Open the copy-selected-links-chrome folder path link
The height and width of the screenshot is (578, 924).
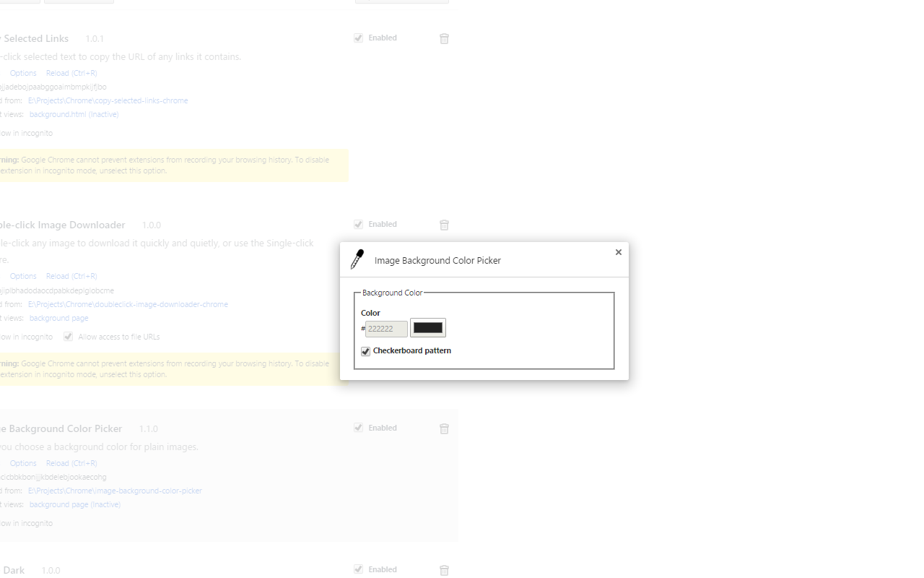pyautogui.click(x=108, y=100)
